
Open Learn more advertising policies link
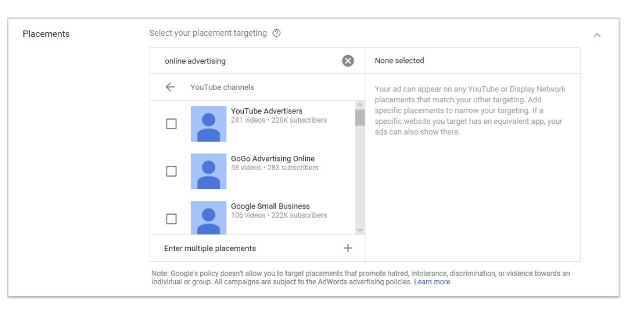(432, 282)
